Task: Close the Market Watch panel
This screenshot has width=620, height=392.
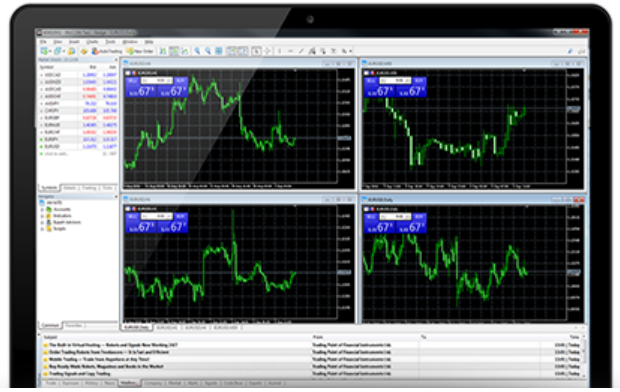Action: click(116, 60)
